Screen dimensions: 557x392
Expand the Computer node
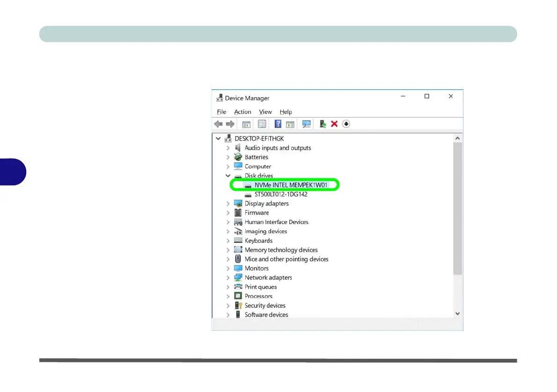(228, 167)
